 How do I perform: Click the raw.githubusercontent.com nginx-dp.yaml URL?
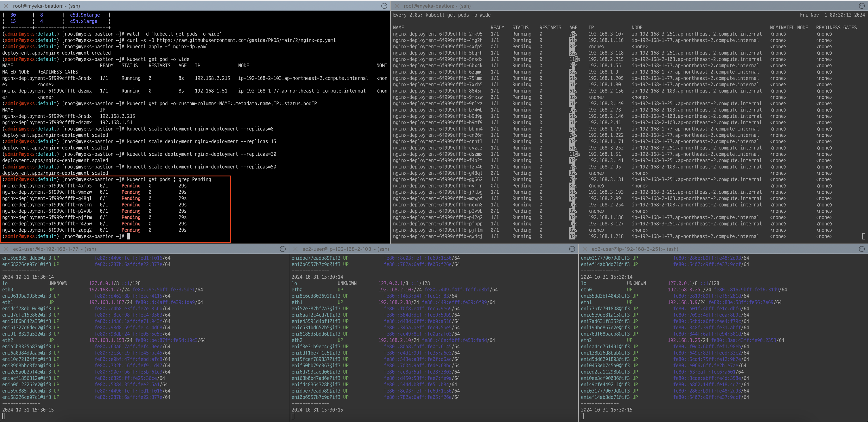(x=246, y=40)
